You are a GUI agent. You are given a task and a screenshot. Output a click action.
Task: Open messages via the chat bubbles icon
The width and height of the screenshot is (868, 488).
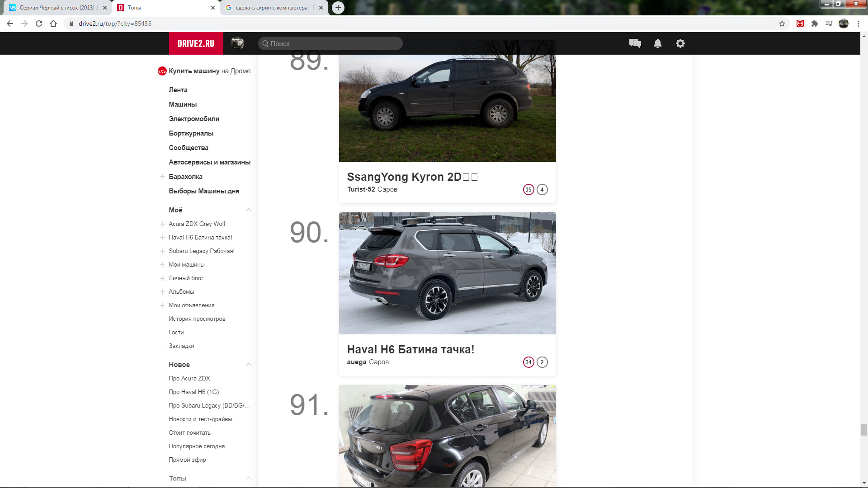point(635,43)
